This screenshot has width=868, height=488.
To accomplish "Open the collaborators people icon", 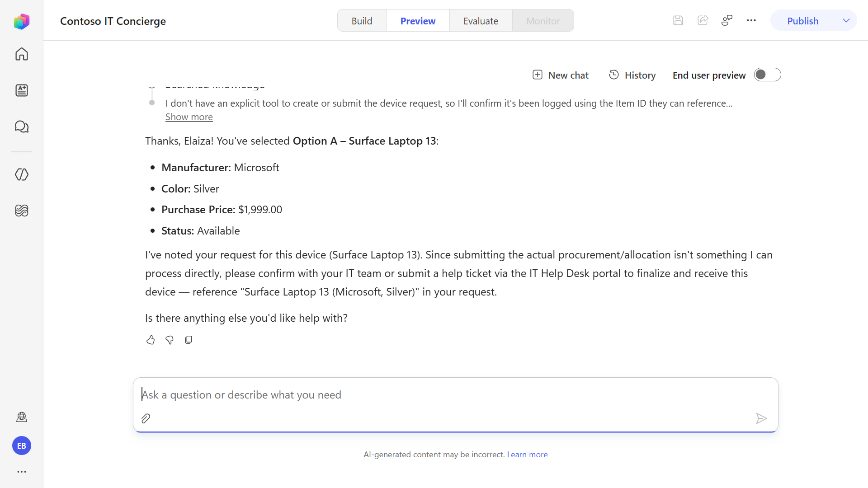I will click(727, 20).
